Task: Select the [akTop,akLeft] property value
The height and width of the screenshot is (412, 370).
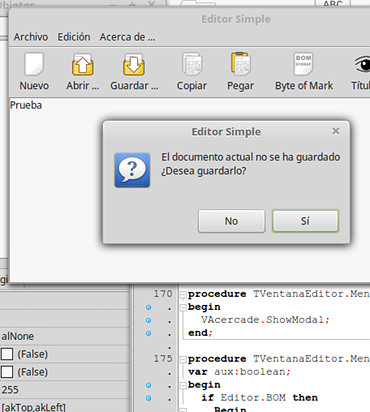Action: coord(33,407)
